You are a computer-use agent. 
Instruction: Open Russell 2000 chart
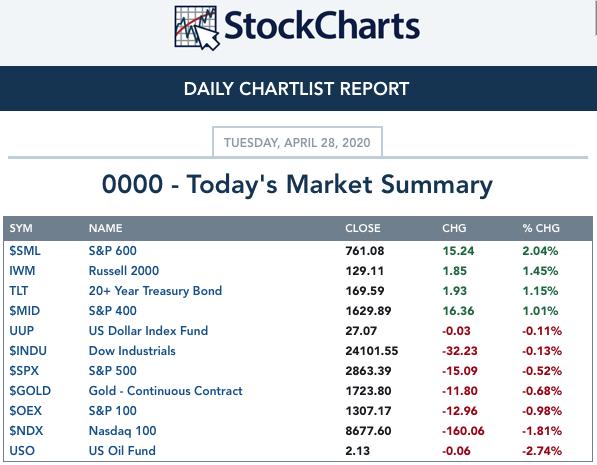pos(124,271)
